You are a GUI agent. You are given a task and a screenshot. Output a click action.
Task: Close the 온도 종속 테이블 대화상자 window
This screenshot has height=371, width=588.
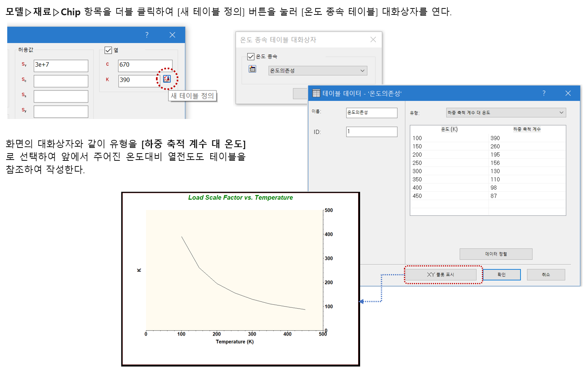tap(373, 39)
